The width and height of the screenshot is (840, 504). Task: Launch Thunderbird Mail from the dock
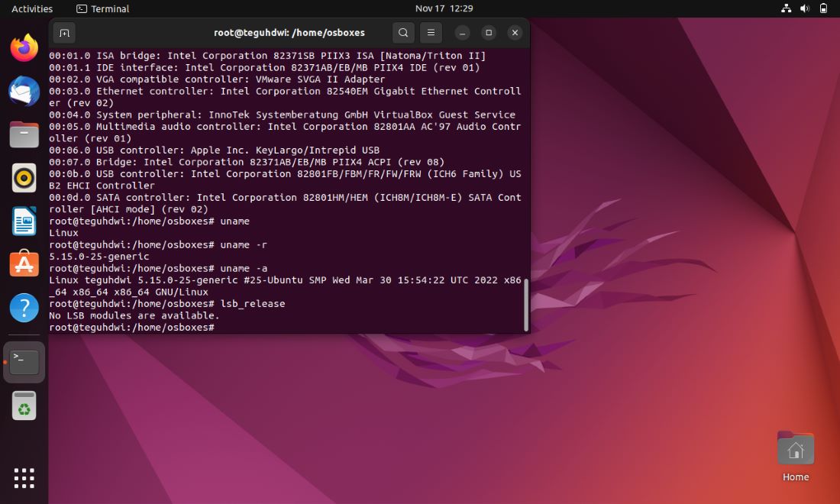point(24,91)
